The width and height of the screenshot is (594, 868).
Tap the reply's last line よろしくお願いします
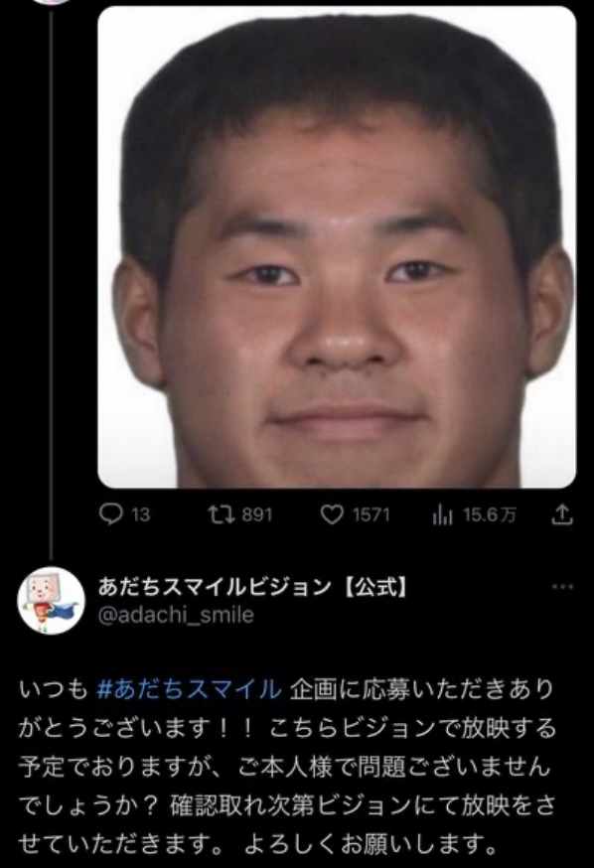click(x=370, y=844)
